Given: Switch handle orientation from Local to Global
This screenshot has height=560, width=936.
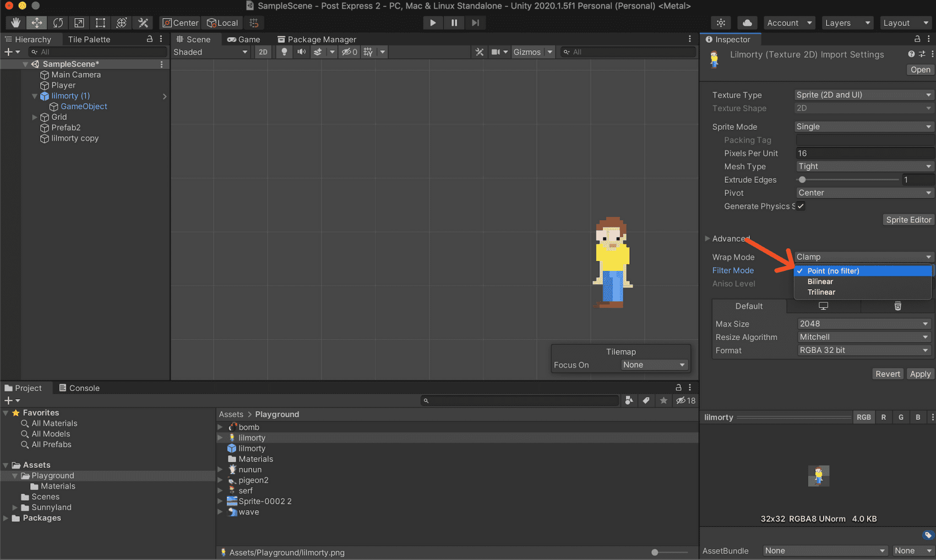Looking at the screenshot, I should [222, 23].
